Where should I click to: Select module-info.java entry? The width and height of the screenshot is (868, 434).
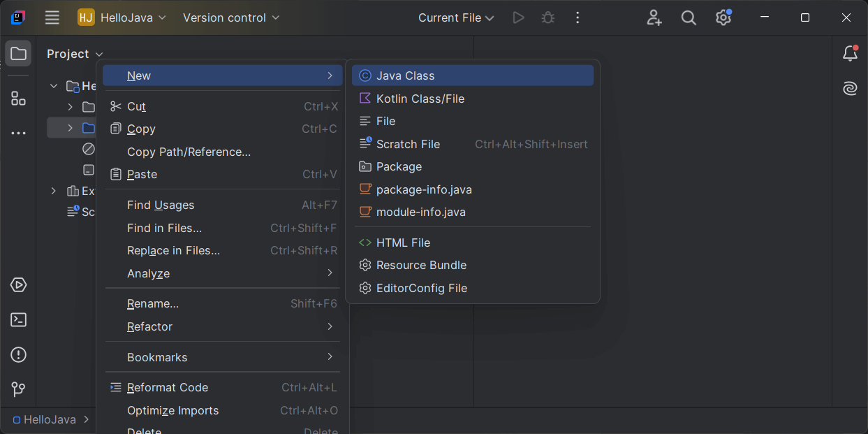coord(473,212)
